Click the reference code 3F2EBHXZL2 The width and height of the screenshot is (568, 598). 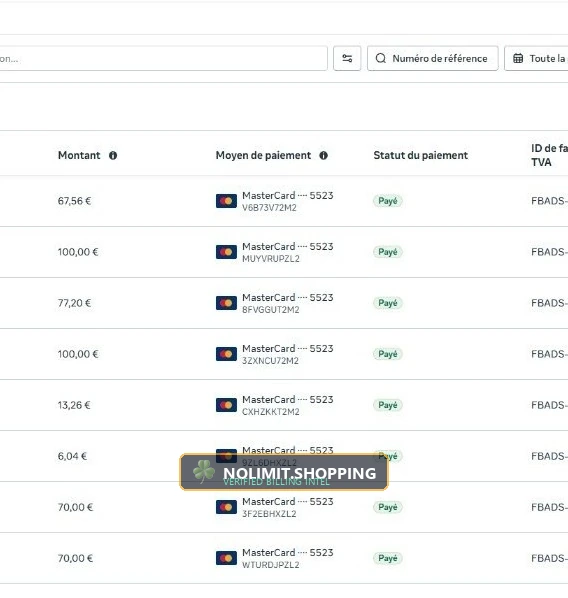[269, 514]
